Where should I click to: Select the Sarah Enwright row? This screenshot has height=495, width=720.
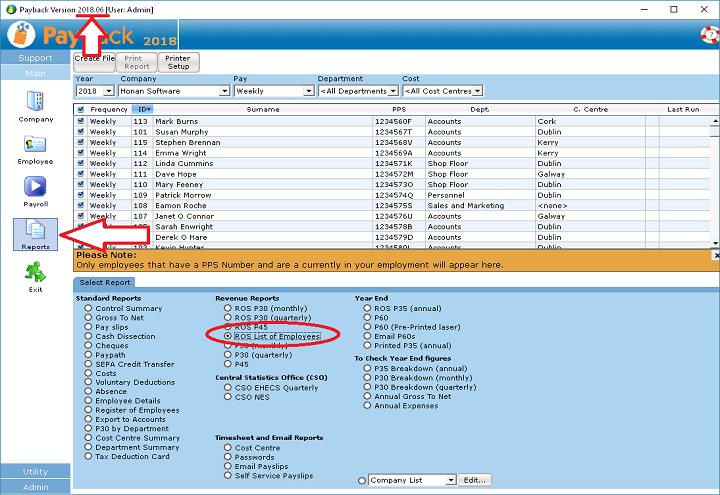click(x=393, y=227)
